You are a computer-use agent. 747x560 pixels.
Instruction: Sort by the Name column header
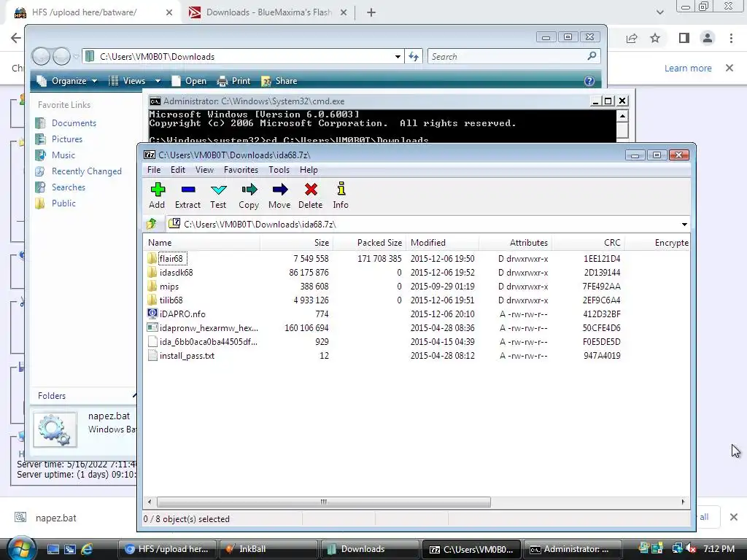pyautogui.click(x=201, y=243)
